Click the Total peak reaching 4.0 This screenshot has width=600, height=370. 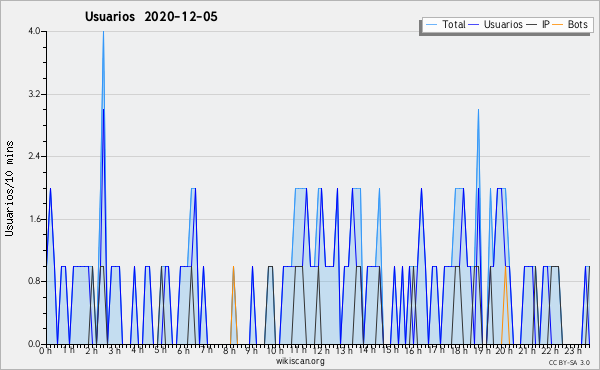[x=103, y=32]
